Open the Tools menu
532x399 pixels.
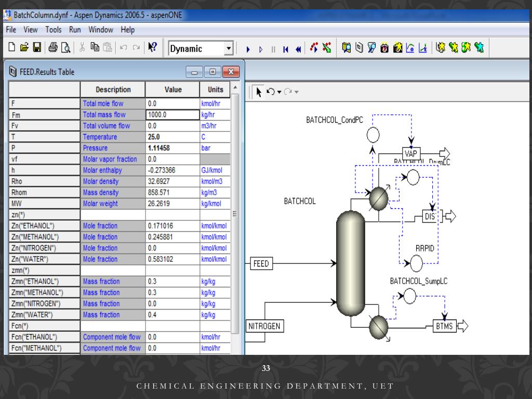point(54,30)
